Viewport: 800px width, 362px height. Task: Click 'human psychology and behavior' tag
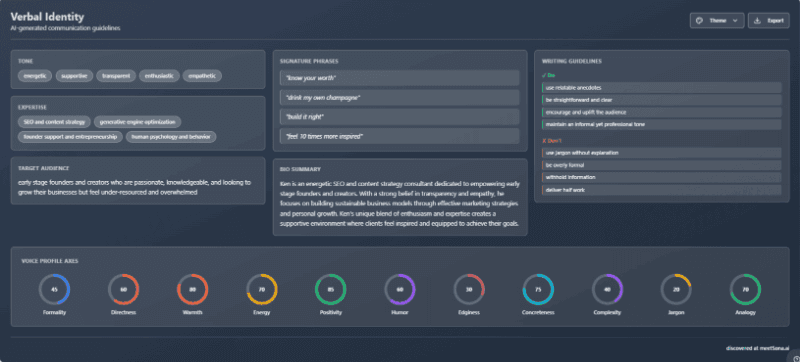coord(171,137)
